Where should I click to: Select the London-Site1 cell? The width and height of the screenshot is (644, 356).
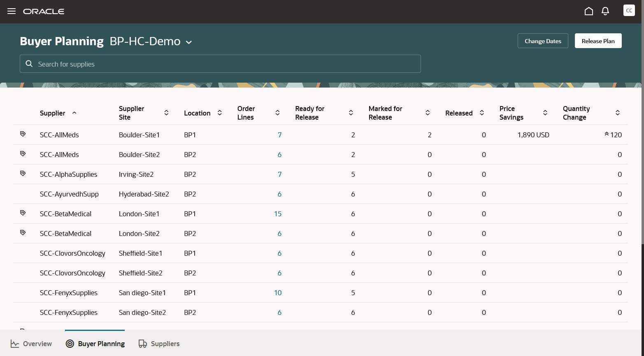[139, 214]
